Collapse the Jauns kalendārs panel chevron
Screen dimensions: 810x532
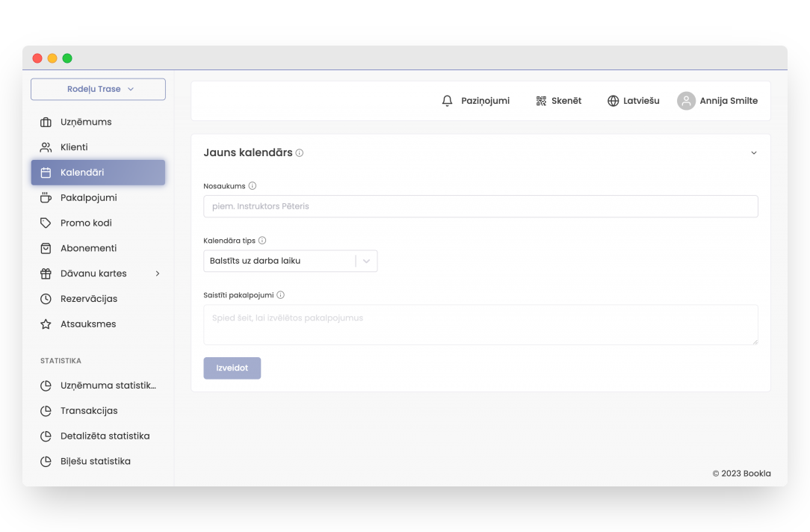tap(753, 153)
